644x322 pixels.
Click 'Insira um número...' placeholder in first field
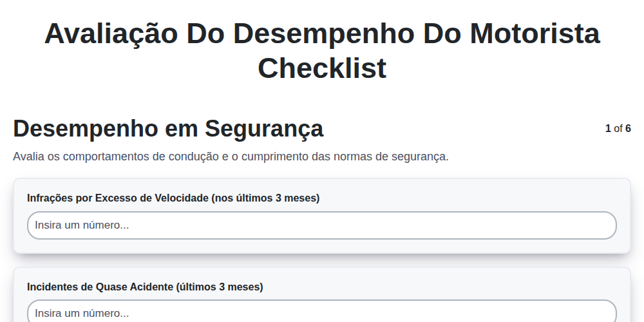[x=82, y=225]
